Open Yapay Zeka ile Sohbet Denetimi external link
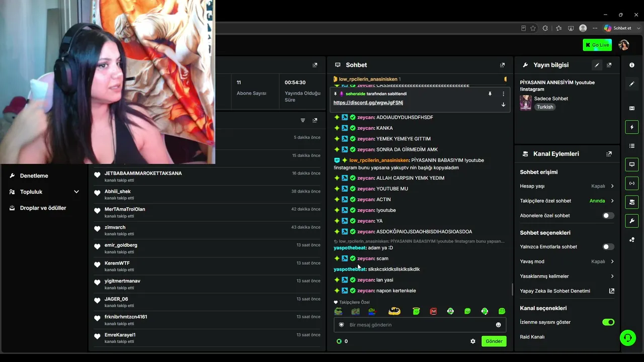The image size is (644, 362). 612,291
